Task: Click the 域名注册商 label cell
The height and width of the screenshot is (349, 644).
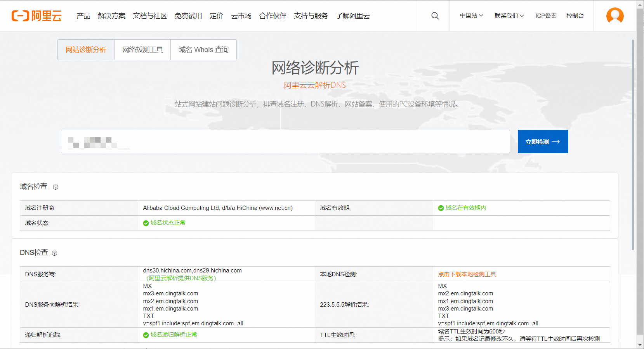Action: point(79,208)
